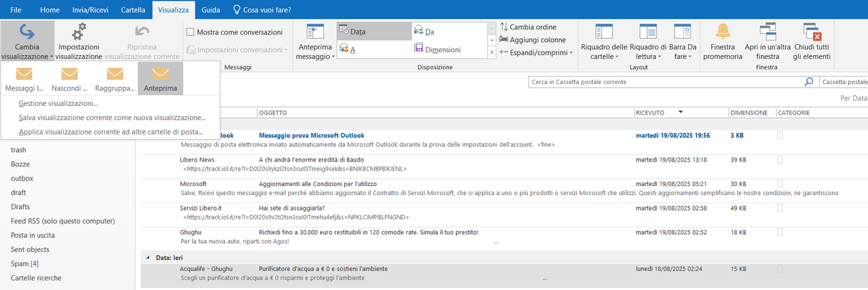Choose the Raggruppa... view
Image resolution: width=868 pixels, height=290 pixels.
115,79
